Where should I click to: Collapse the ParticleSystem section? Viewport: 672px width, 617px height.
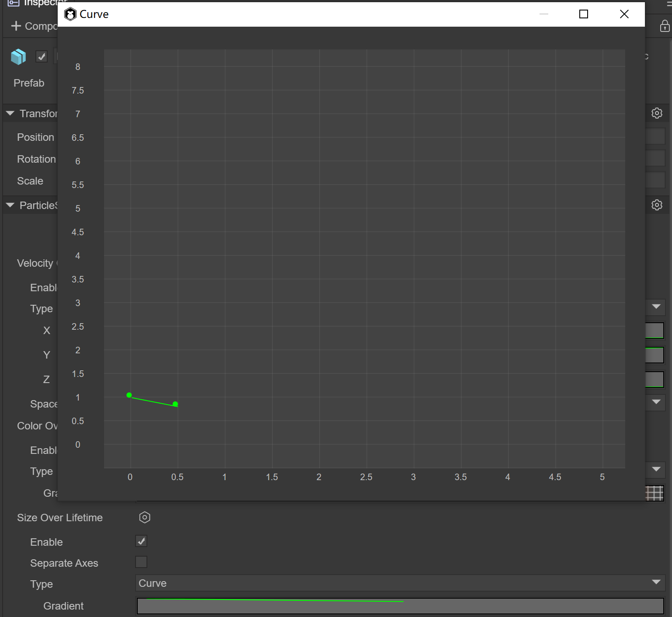10,205
